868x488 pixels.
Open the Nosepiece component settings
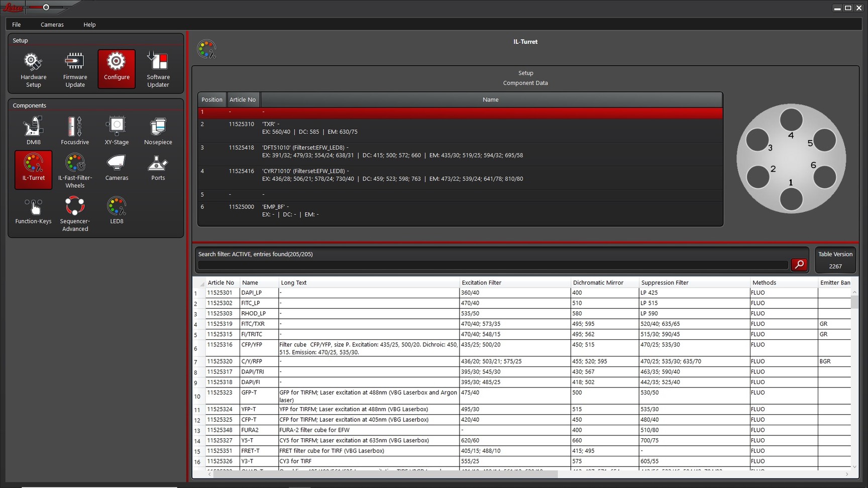click(x=158, y=131)
